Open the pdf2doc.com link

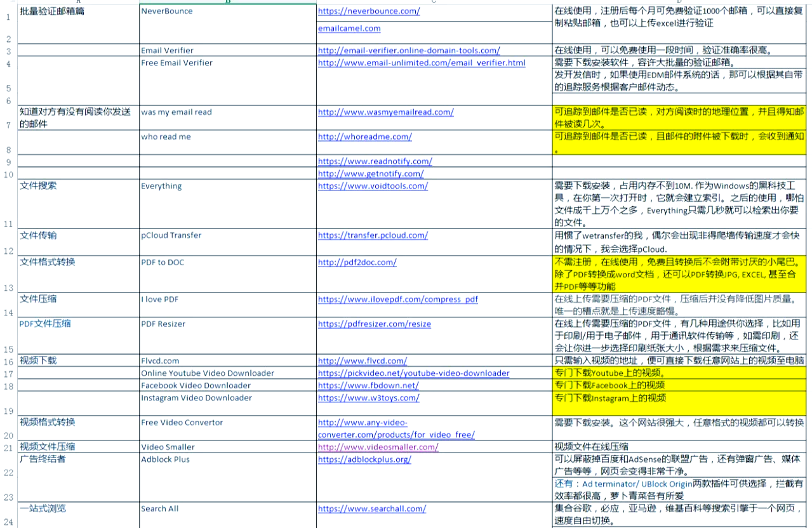[x=357, y=263]
